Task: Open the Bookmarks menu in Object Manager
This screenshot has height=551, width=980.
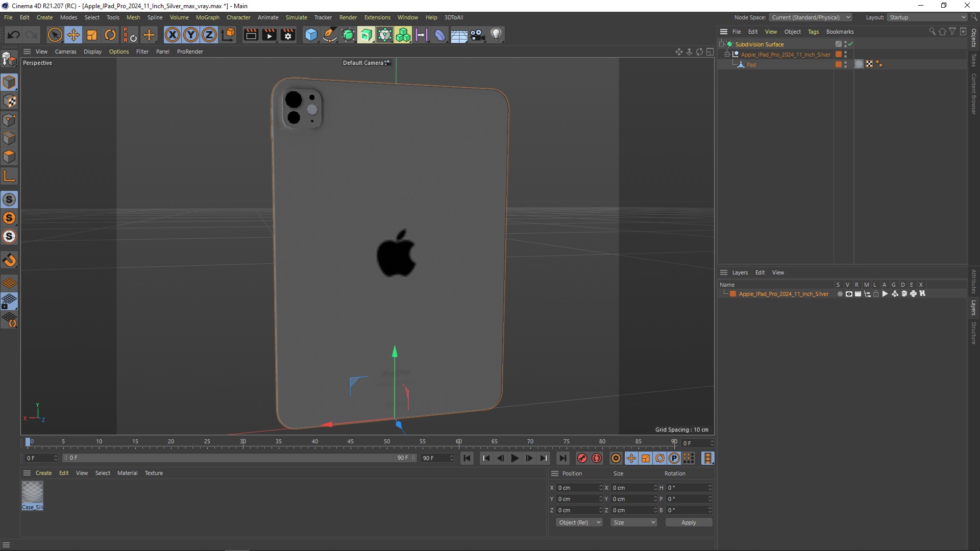Action: (x=840, y=32)
